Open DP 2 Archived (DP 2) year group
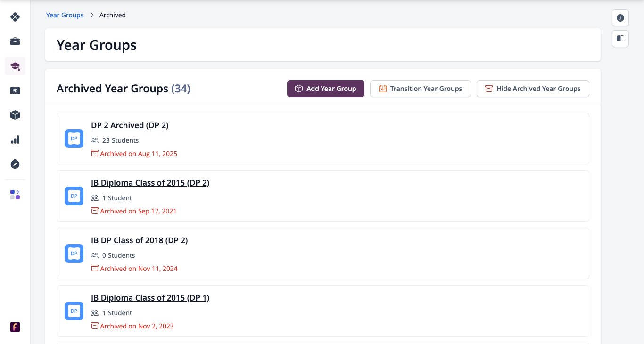The image size is (644, 344). coord(130,125)
